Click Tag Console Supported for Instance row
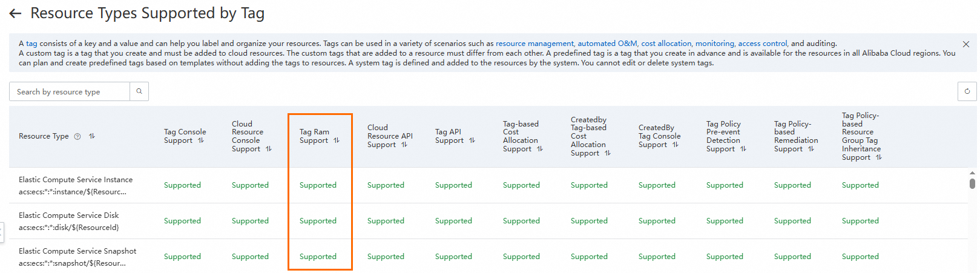The width and height of the screenshot is (980, 273). pyautogui.click(x=182, y=185)
